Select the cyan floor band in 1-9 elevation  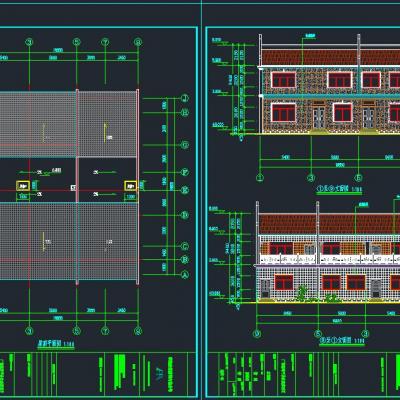pos(331,96)
